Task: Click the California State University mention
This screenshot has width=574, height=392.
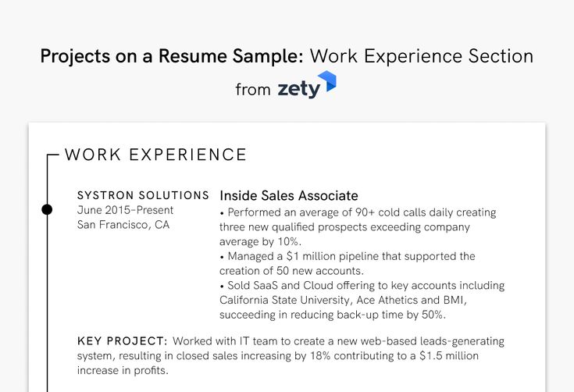Action: point(286,300)
